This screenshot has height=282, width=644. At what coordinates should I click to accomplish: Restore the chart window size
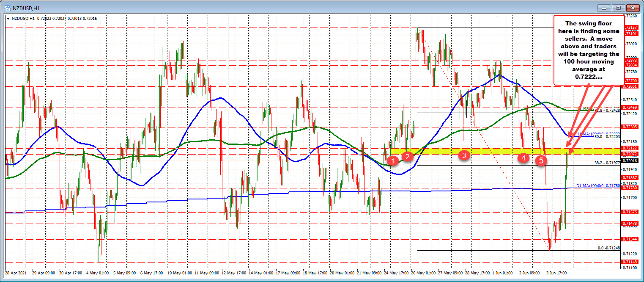[619, 8]
